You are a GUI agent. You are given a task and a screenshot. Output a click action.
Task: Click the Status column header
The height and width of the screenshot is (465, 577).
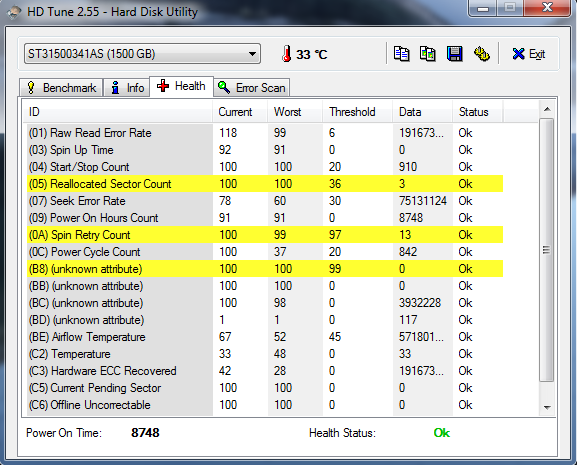tap(478, 112)
